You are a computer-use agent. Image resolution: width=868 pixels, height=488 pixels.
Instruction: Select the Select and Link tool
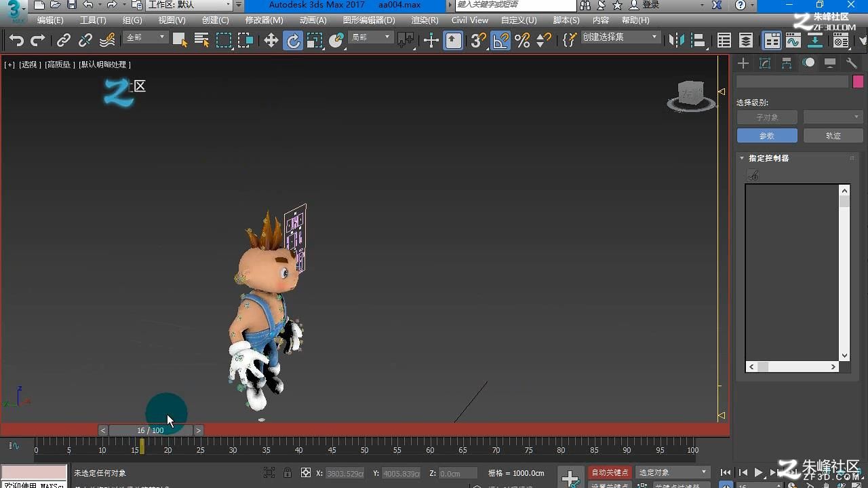coord(64,41)
